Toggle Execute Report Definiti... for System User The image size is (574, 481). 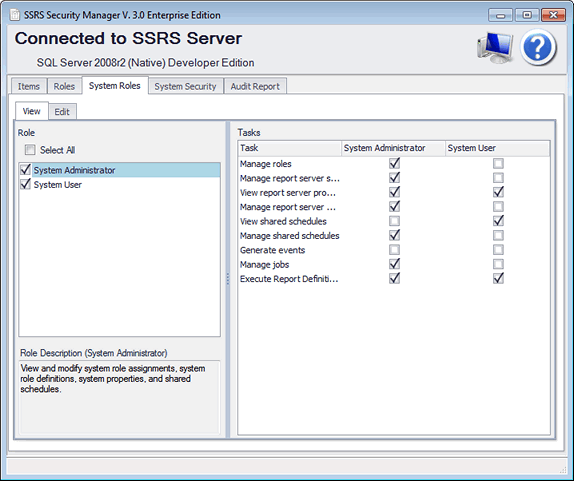tap(498, 278)
